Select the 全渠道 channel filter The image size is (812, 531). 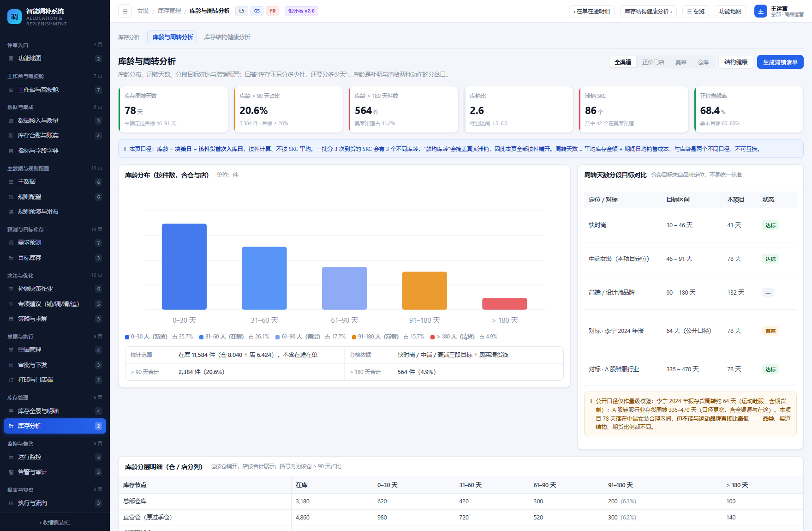(622, 62)
